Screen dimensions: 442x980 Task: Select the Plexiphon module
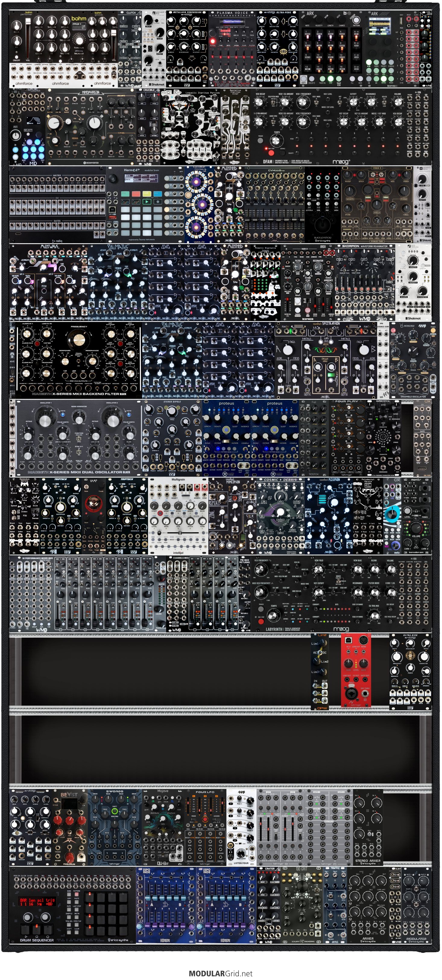[329, 516]
